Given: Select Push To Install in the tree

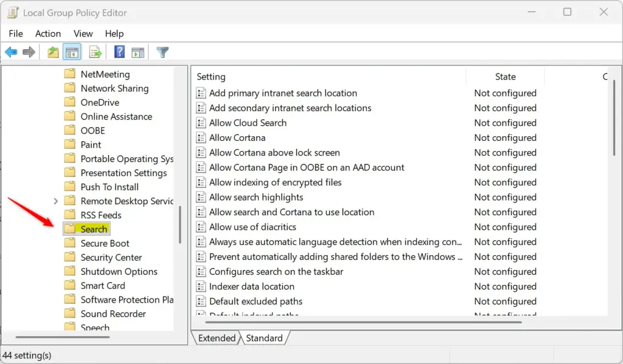Looking at the screenshot, I should 110,187.
